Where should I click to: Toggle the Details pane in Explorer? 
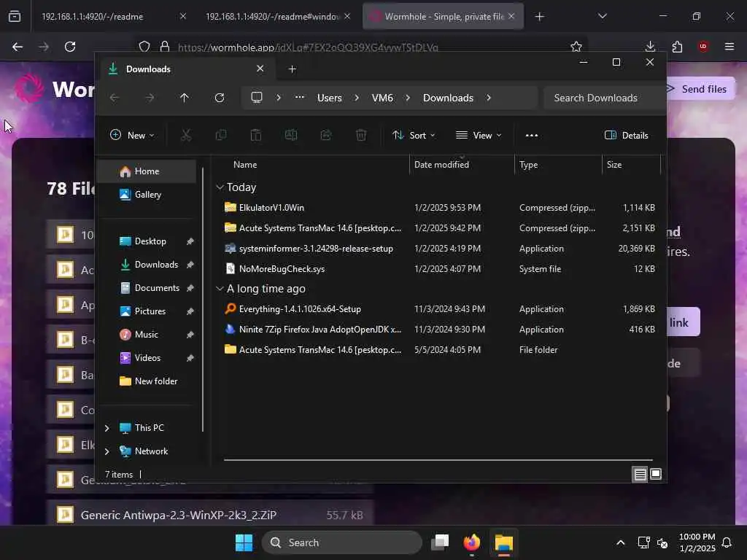pyautogui.click(x=626, y=135)
